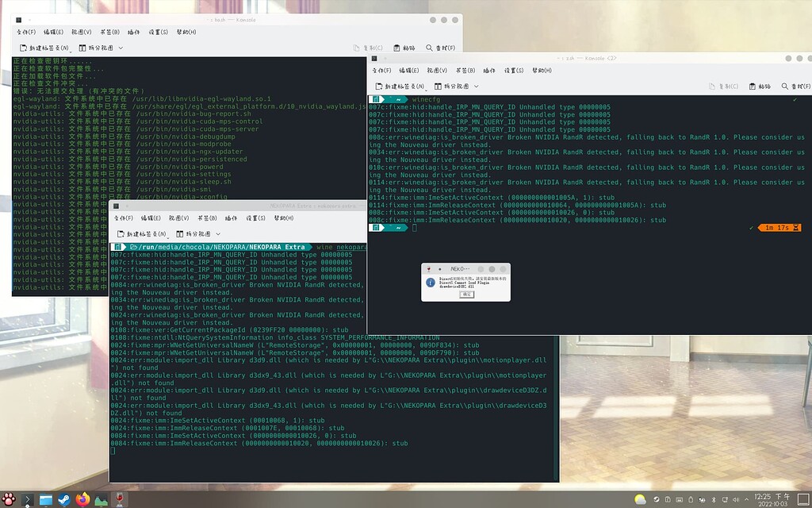Open 书签(B) menu in zsh Konsole <2>

coord(465,71)
